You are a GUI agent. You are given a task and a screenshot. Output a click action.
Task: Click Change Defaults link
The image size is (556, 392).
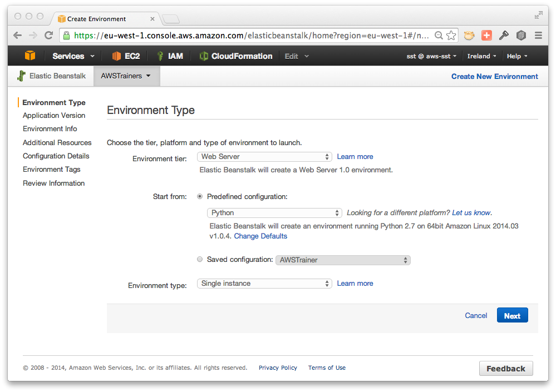coord(260,236)
